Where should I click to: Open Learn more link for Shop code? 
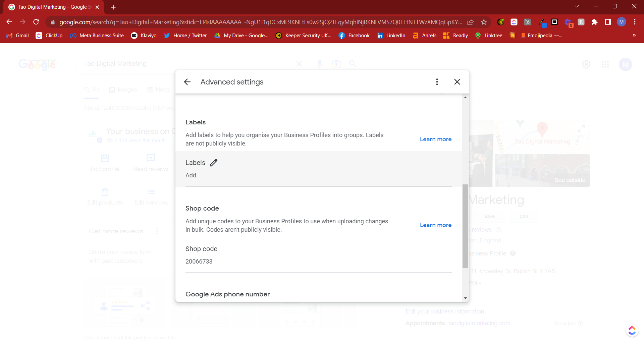(x=436, y=225)
